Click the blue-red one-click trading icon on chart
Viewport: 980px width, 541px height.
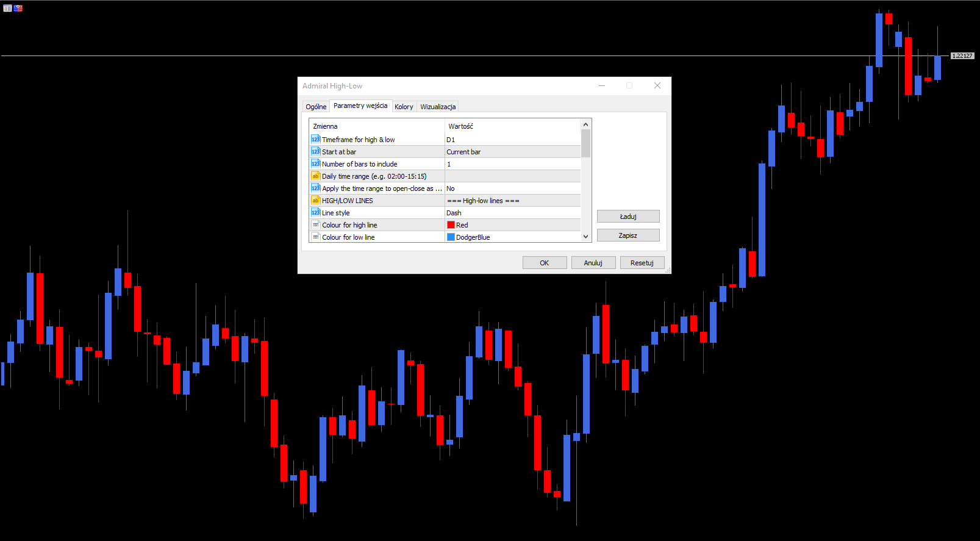coord(18,8)
